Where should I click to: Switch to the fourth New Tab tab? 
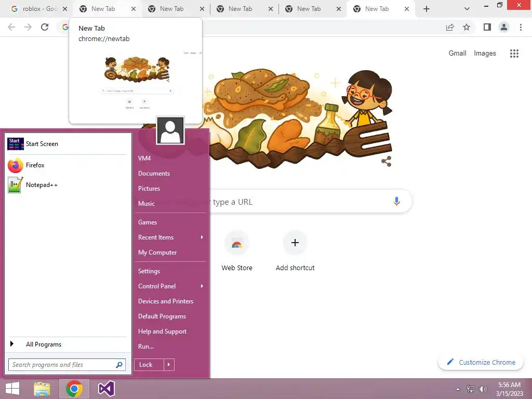(309, 9)
